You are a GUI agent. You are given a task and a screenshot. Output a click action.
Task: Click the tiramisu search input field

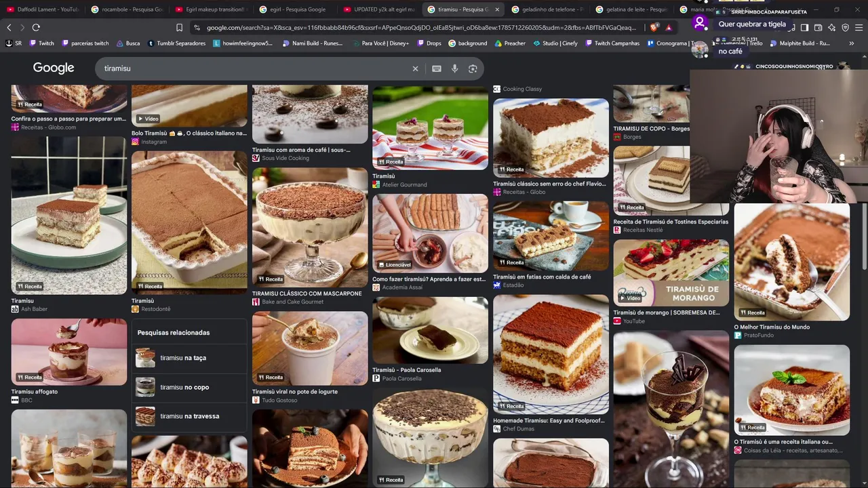pos(254,68)
